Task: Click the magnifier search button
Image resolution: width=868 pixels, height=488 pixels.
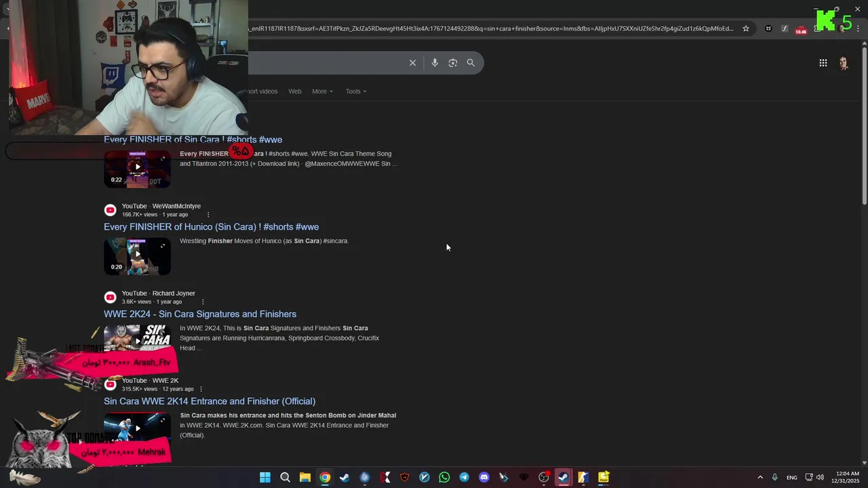Action: pos(471,63)
